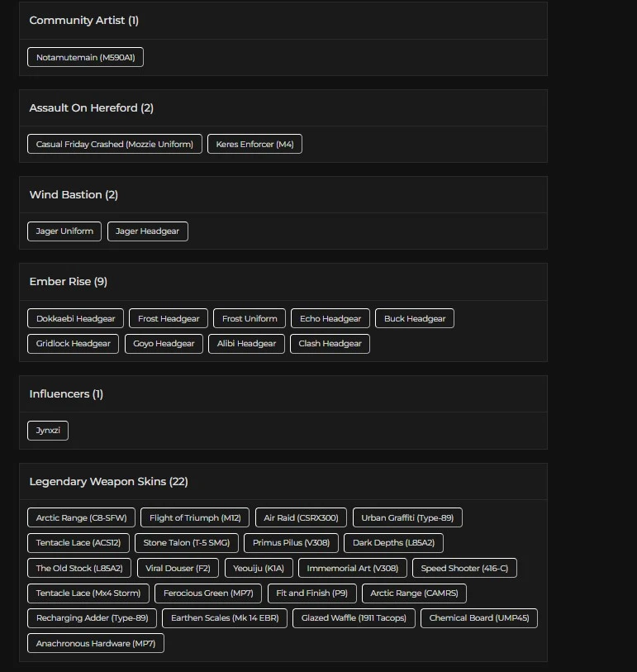The height and width of the screenshot is (672, 637).
Task: Click Anachronous Hardware (MP7) skin tag
Action: click(95, 643)
